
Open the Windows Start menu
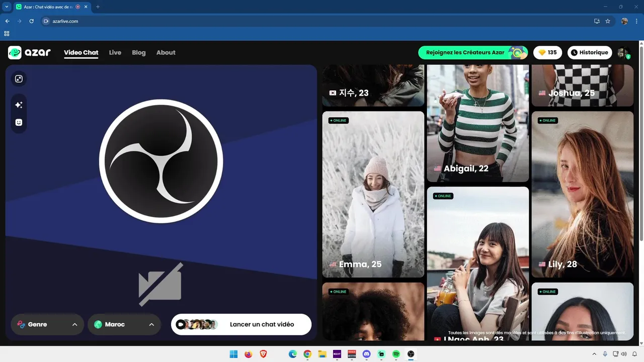(233, 354)
